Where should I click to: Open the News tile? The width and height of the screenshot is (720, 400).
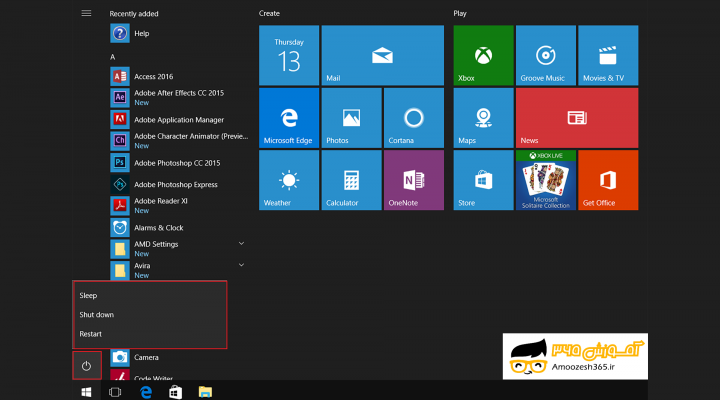tap(577, 118)
